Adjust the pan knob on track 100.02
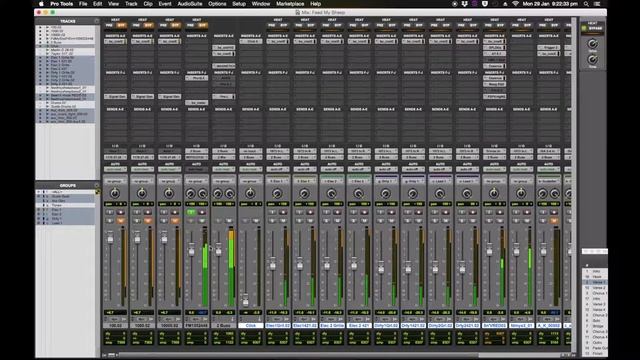The height and width of the screenshot is (360, 640). pos(115,193)
